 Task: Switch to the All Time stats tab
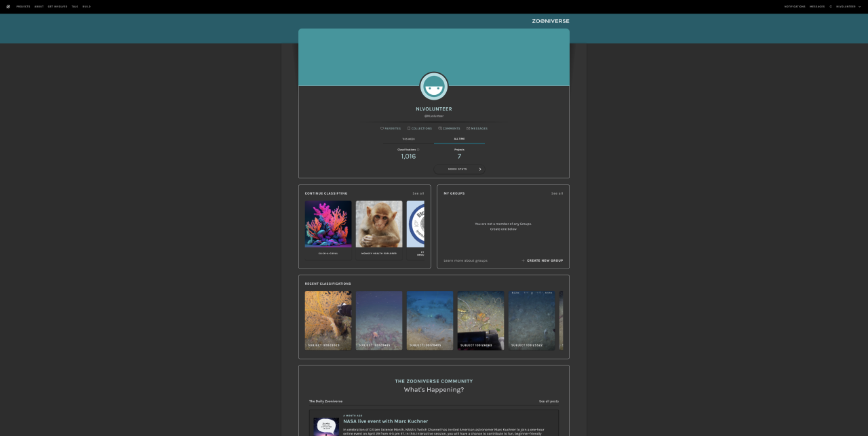coord(459,138)
